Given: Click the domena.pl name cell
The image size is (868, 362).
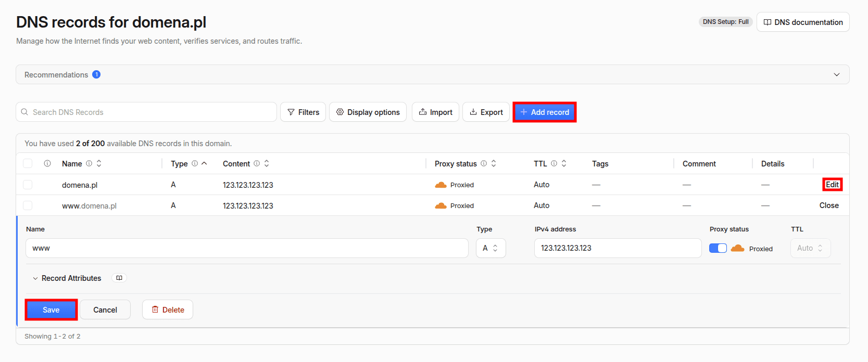Looking at the screenshot, I should [80, 185].
